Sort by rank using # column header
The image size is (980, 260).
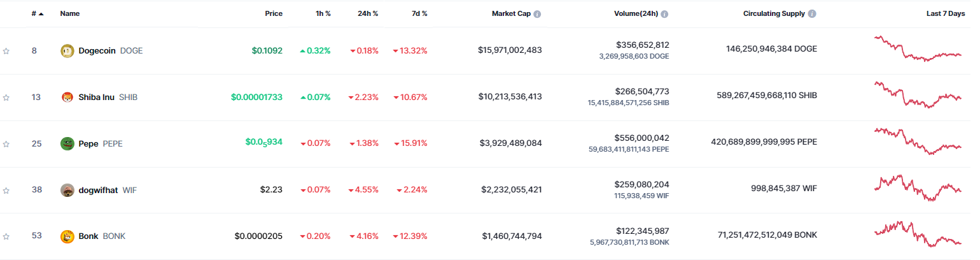click(x=37, y=13)
